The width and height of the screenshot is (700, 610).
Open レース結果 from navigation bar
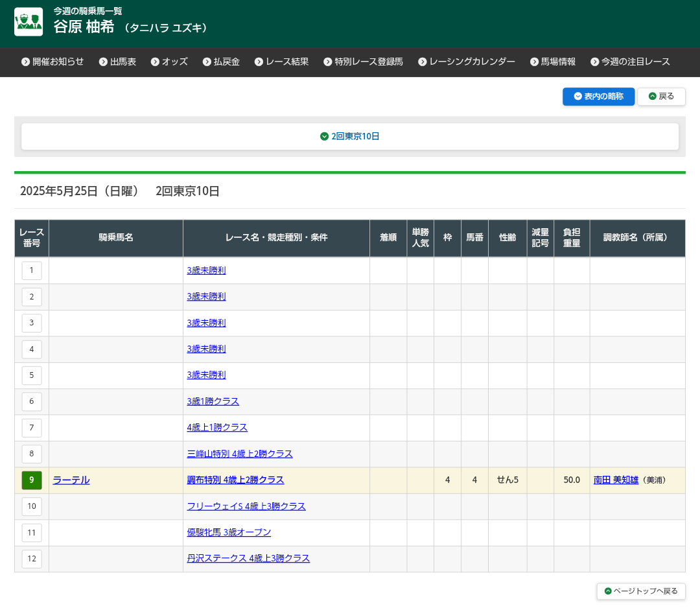[x=281, y=62]
